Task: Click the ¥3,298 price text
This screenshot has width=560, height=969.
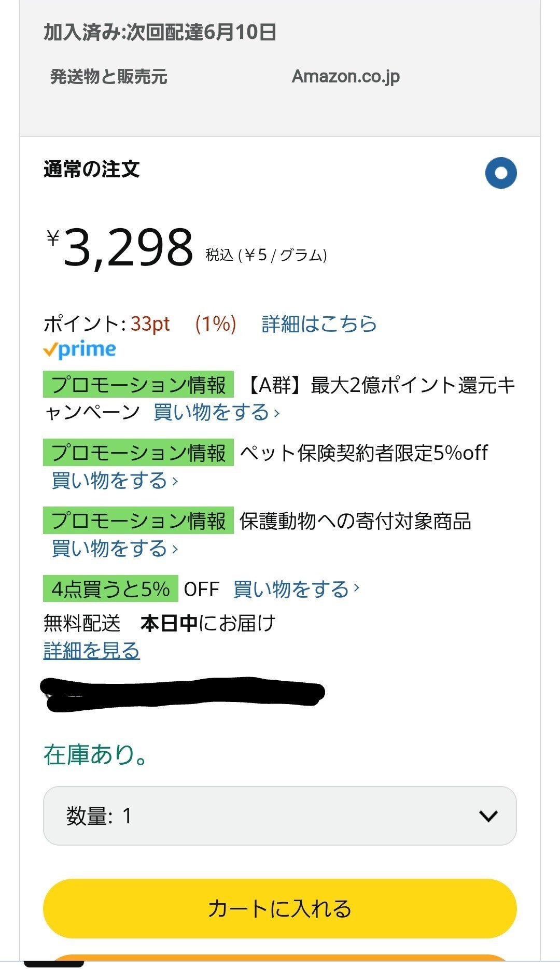Action: pos(120,248)
